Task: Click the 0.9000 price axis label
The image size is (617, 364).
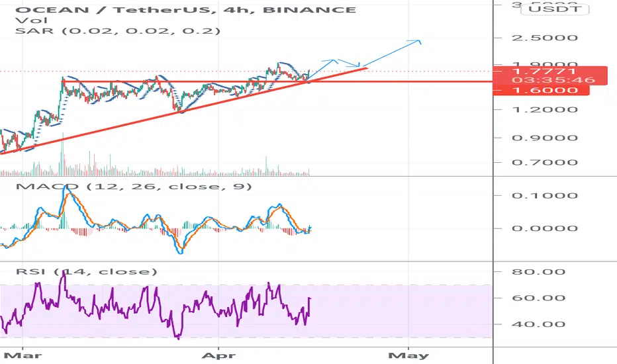Action: point(545,138)
